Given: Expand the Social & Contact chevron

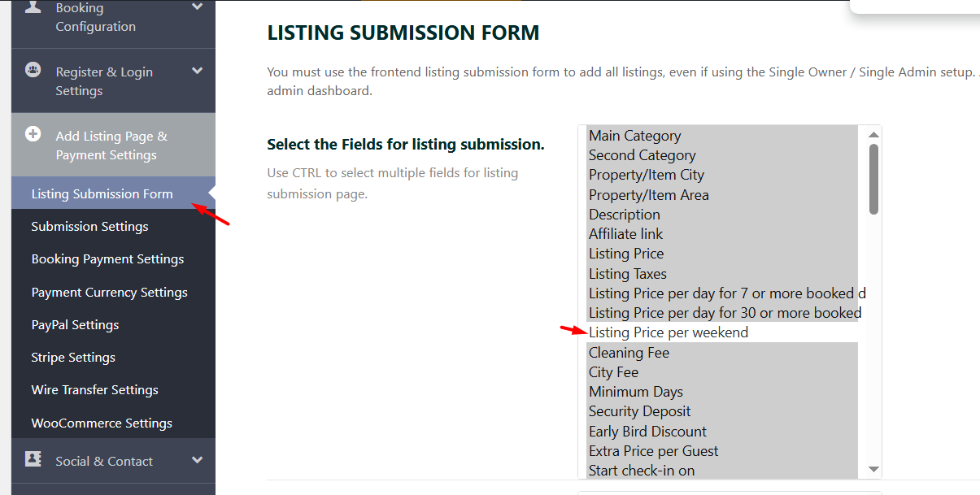Looking at the screenshot, I should [x=197, y=460].
